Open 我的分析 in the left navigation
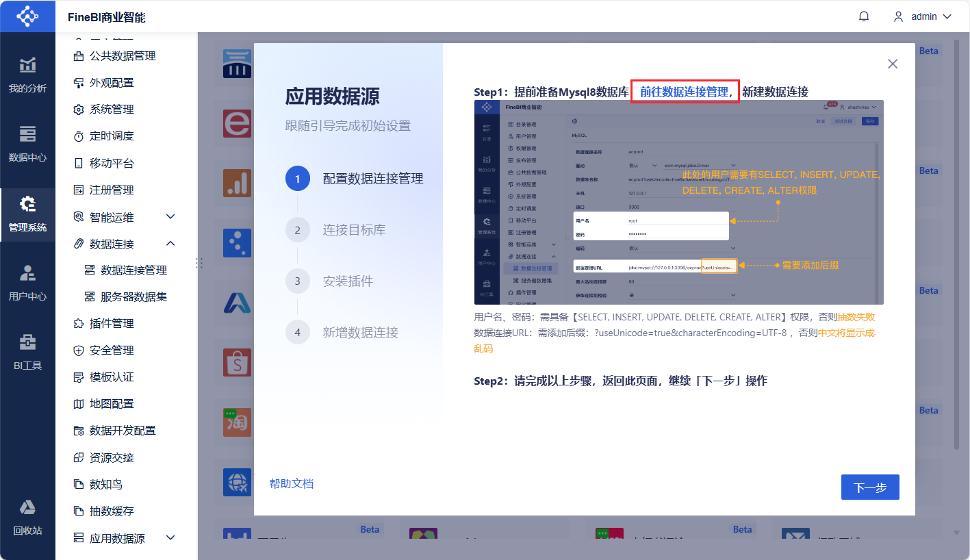The height and width of the screenshot is (560, 970). [27, 75]
